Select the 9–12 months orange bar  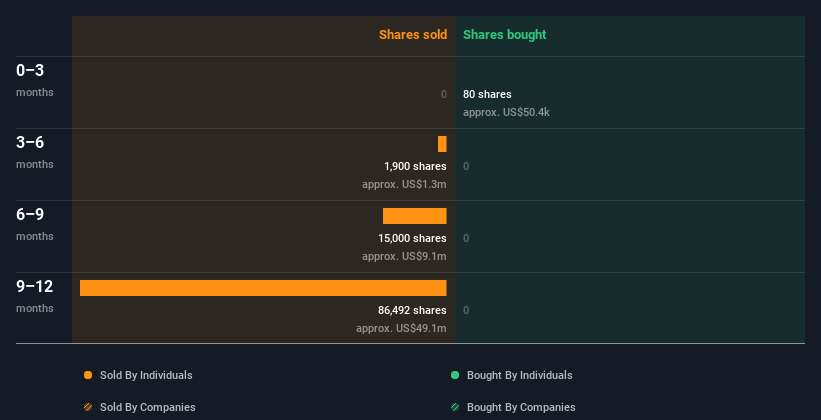click(263, 288)
